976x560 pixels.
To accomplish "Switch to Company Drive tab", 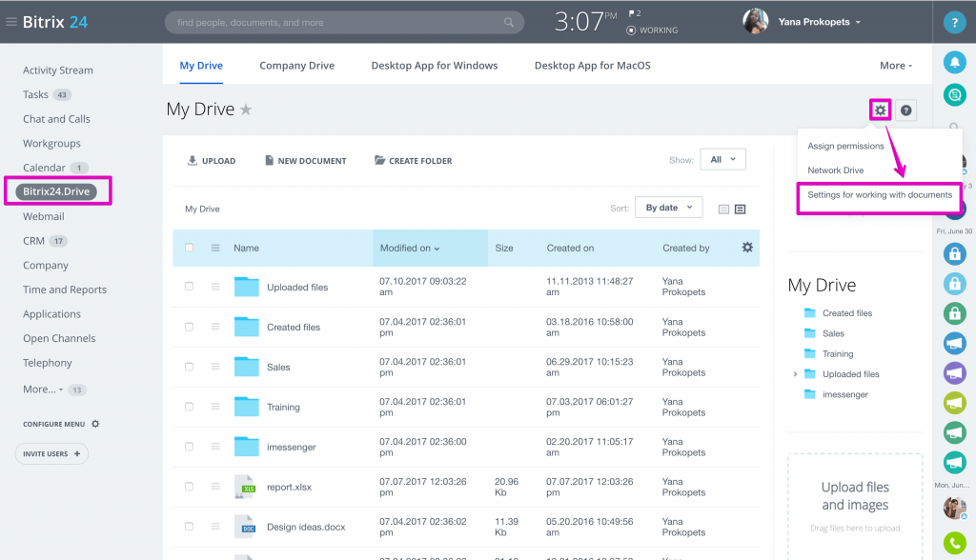I will pyautogui.click(x=297, y=66).
